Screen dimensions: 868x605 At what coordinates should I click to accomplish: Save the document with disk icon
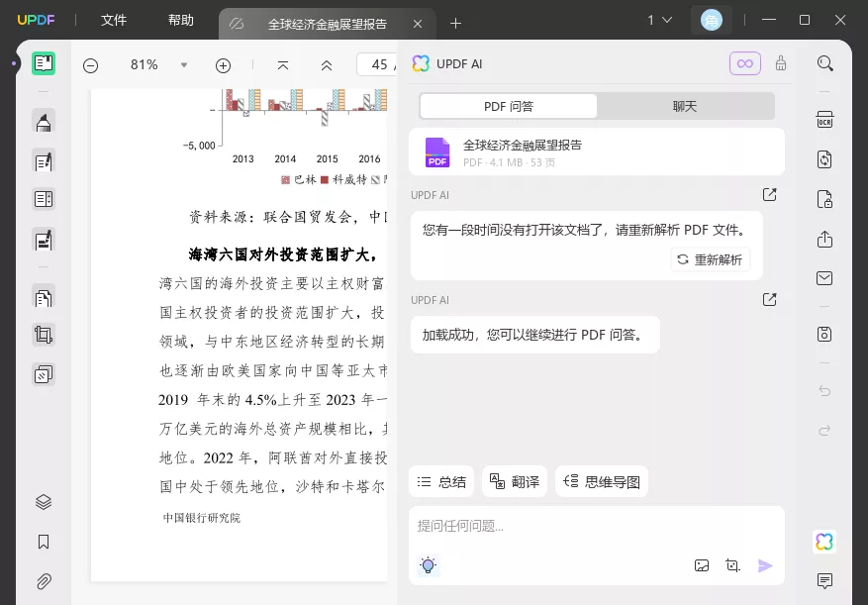click(x=824, y=335)
